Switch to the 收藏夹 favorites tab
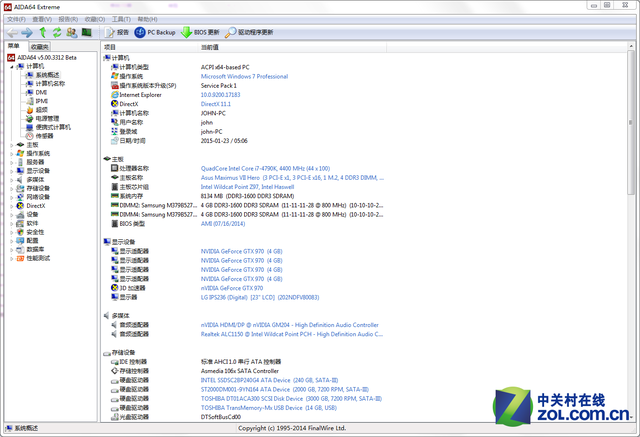 click(40, 47)
